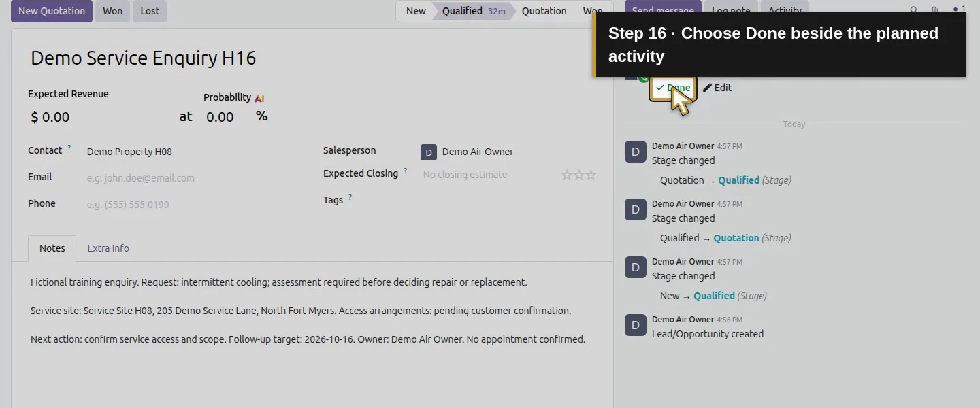Click the Salesperson avatar for Demo Air Owner
Viewport: 980px width, 408px height.
point(429,152)
